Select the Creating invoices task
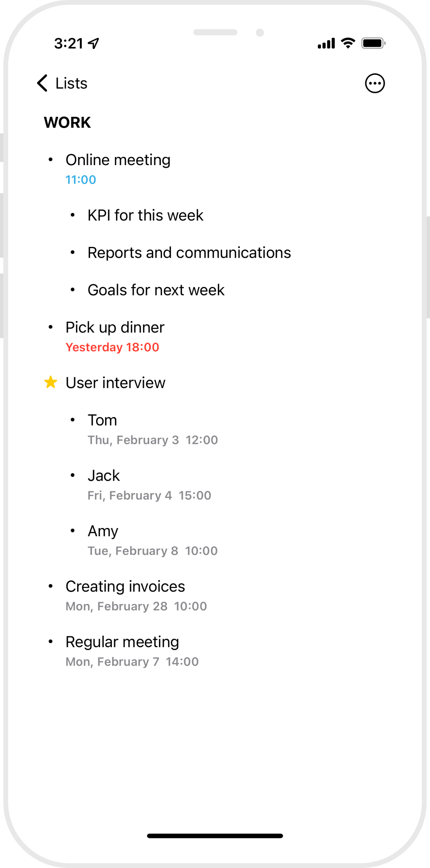Viewport: 430px width, 868px height. click(125, 586)
